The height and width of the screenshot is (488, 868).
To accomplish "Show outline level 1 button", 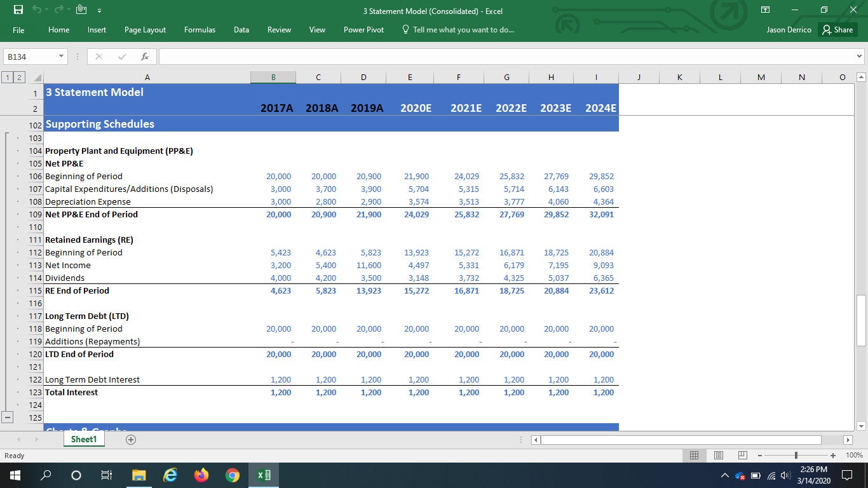I will coord(5,78).
